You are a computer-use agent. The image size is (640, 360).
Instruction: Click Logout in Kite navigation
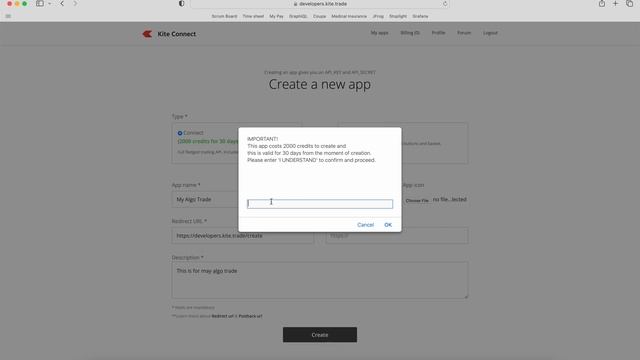[x=490, y=33]
